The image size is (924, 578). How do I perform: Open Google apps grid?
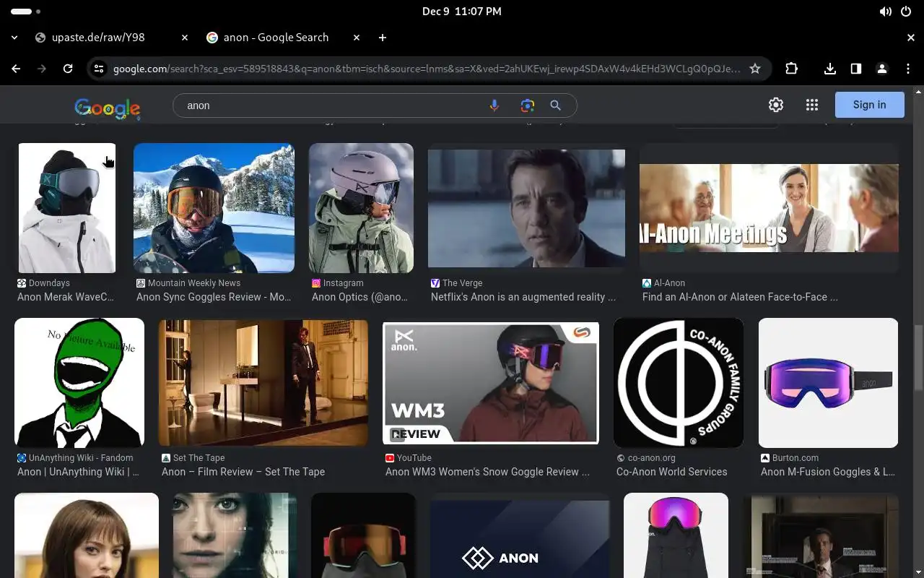[x=812, y=105]
